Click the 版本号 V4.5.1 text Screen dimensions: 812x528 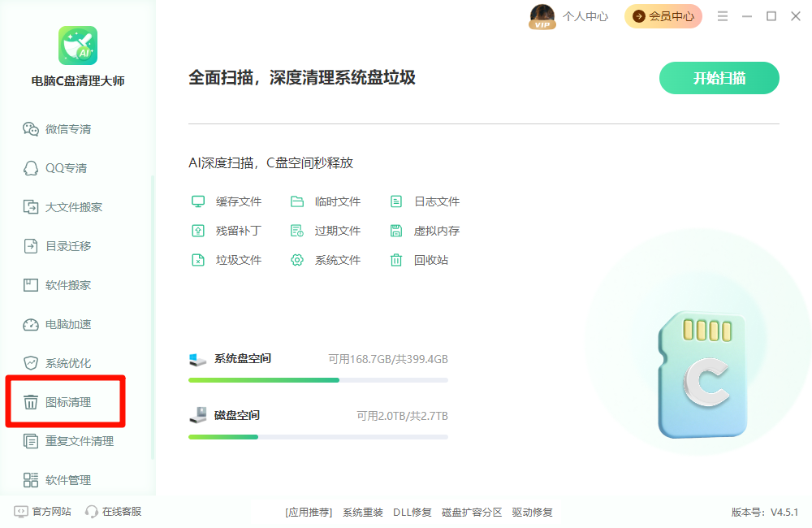coord(765,513)
